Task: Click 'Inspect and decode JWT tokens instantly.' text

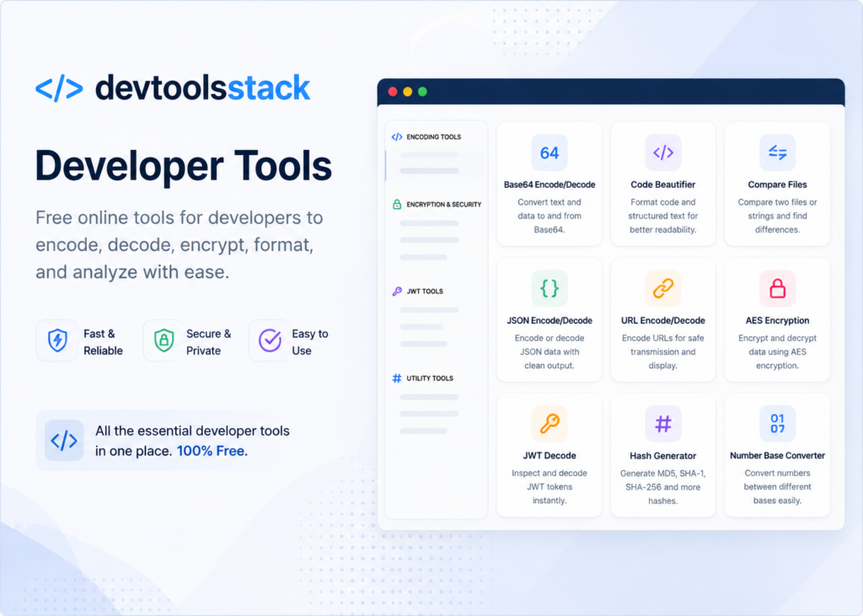Action: [x=549, y=486]
